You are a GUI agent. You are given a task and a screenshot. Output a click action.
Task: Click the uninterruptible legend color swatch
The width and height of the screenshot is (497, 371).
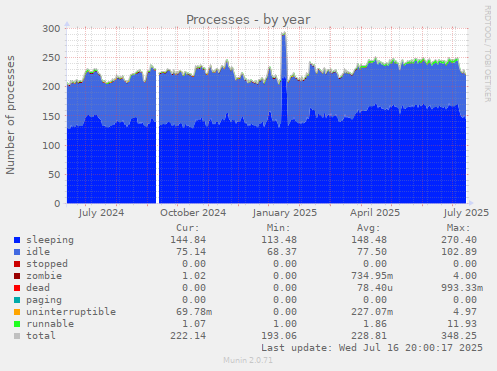point(17,312)
